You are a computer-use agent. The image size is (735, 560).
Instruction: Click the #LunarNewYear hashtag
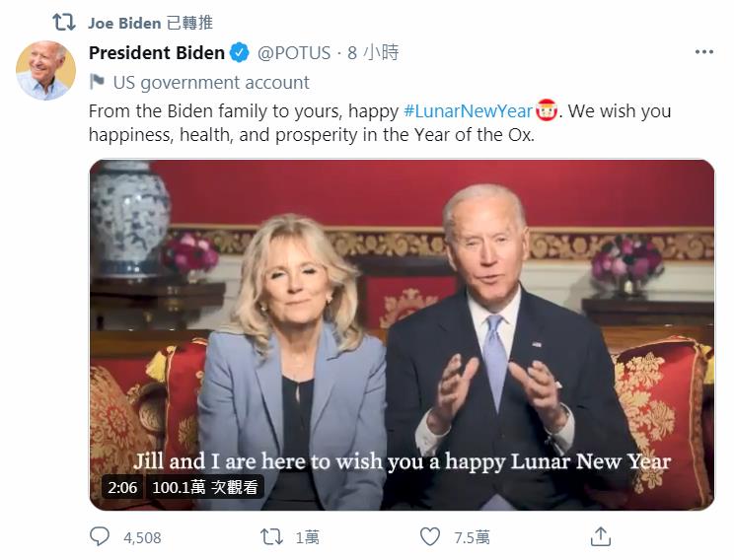coord(468,110)
